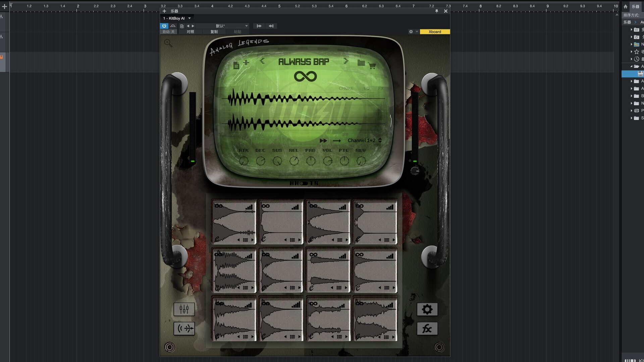This screenshot has height=362, width=644.
Task: Click the single right arrow playback icon
Action: click(337, 141)
